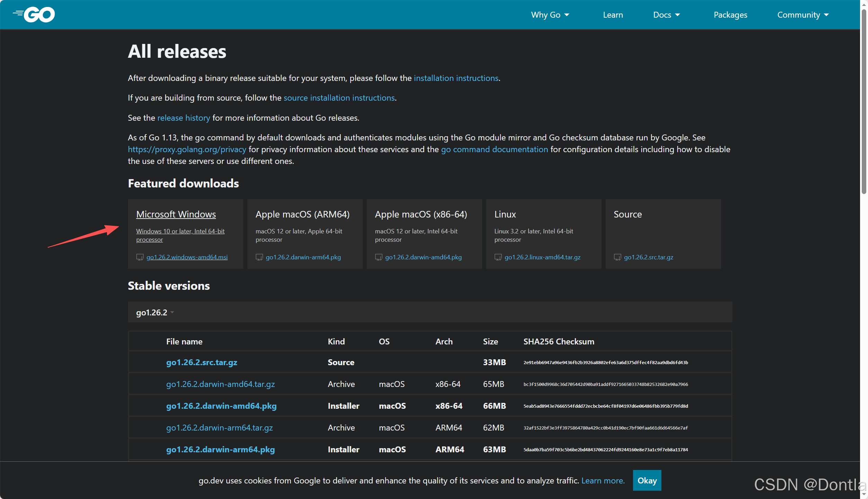Click the Microsoft Windows featured download card
This screenshot has height=499, width=868.
(x=176, y=214)
